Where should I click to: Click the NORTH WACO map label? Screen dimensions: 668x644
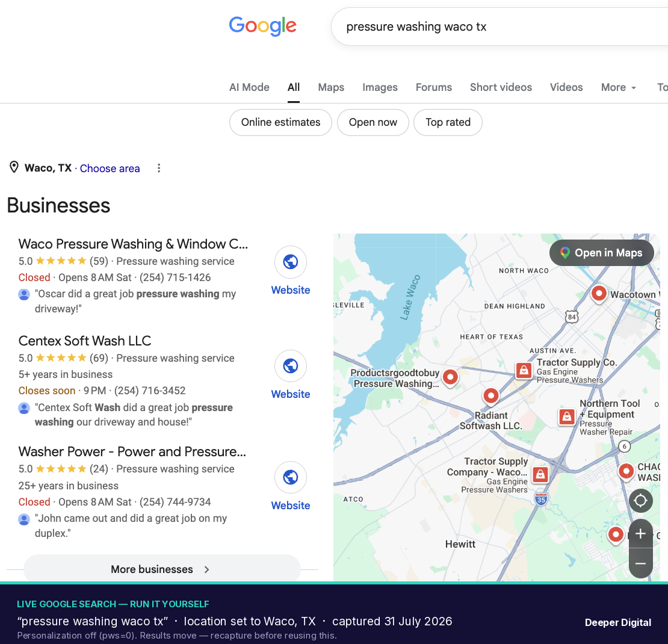[x=524, y=271]
